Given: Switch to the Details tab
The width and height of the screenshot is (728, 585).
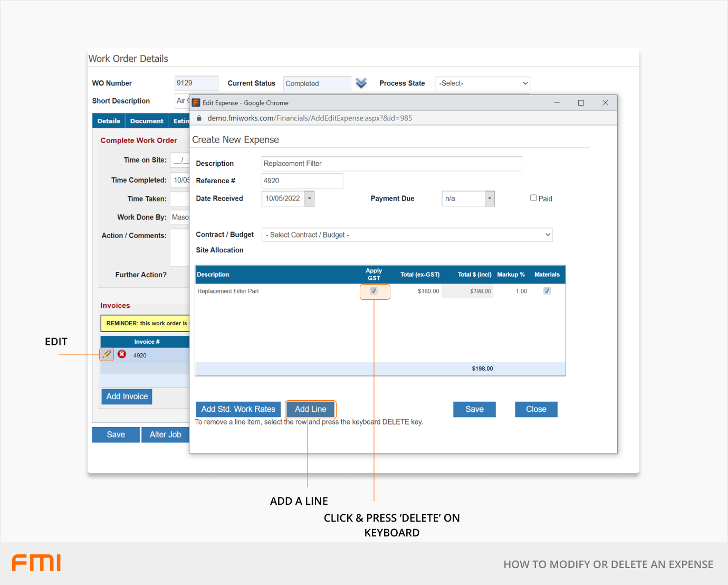Looking at the screenshot, I should pyautogui.click(x=109, y=121).
